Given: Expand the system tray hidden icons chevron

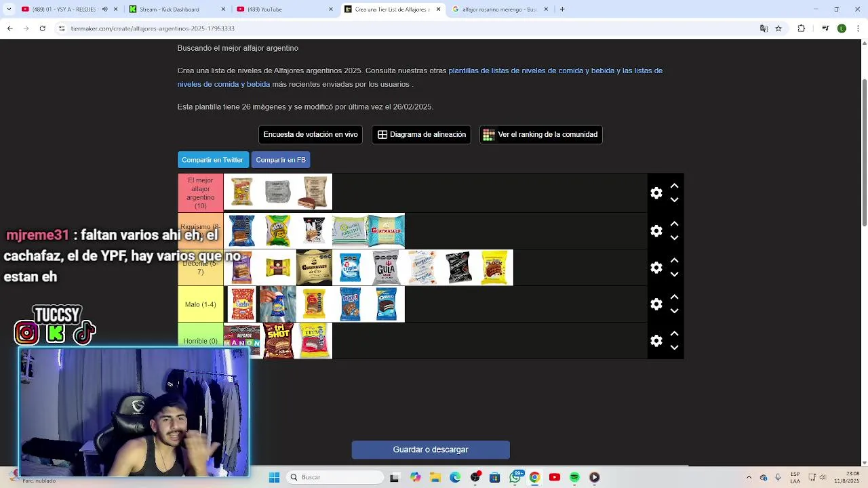Looking at the screenshot, I should pyautogui.click(x=749, y=477).
